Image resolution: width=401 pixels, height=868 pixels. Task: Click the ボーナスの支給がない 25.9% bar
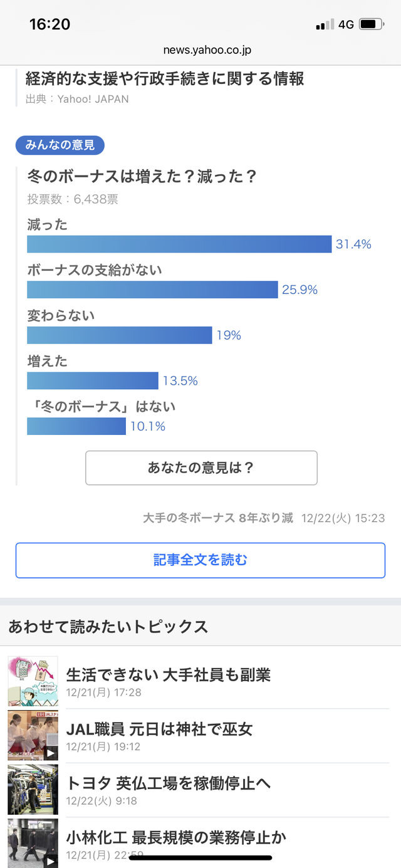(152, 290)
